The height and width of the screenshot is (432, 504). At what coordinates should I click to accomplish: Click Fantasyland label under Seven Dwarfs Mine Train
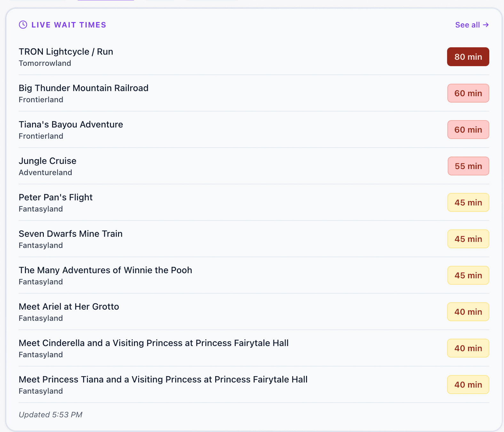click(x=41, y=245)
